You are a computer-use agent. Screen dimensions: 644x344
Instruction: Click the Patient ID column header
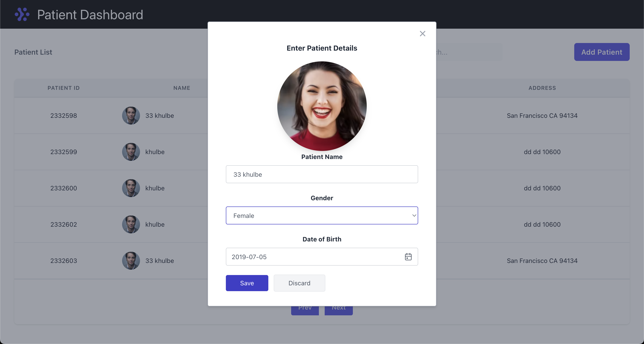pos(64,88)
